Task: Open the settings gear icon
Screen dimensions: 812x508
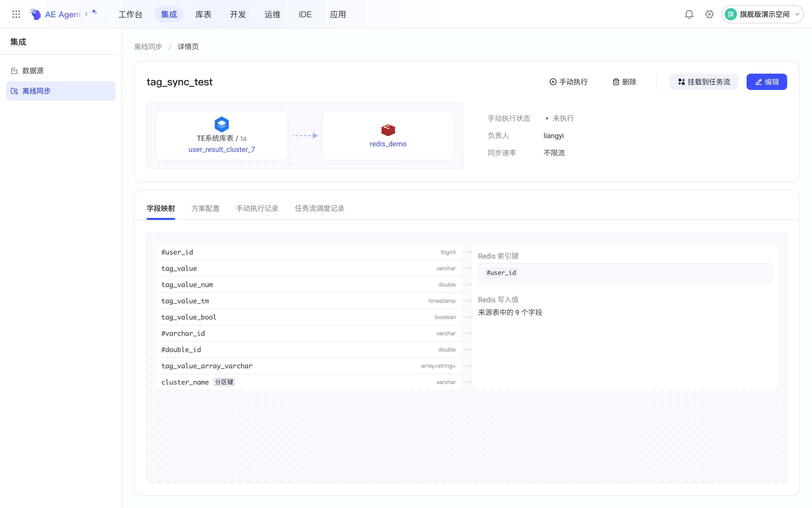Action: point(709,14)
